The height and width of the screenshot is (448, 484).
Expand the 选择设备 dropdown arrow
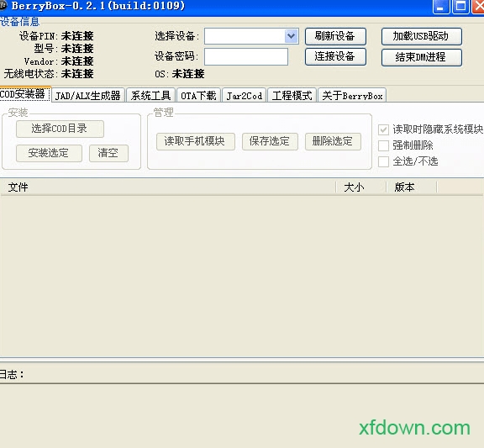(291, 36)
